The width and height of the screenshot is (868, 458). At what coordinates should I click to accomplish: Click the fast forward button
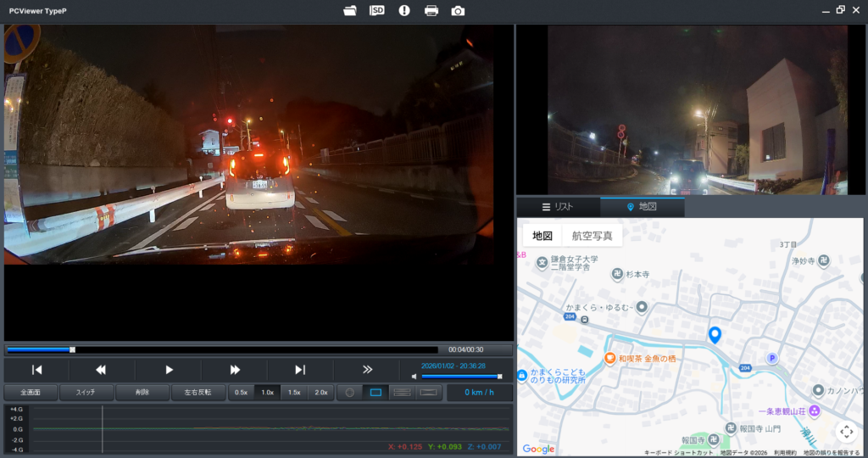[x=235, y=370]
